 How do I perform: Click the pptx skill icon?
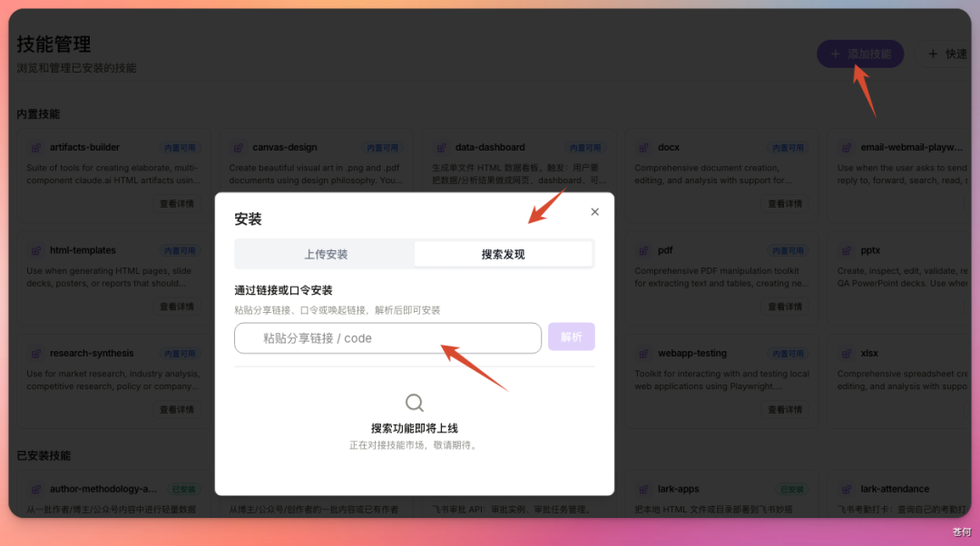pyautogui.click(x=847, y=250)
